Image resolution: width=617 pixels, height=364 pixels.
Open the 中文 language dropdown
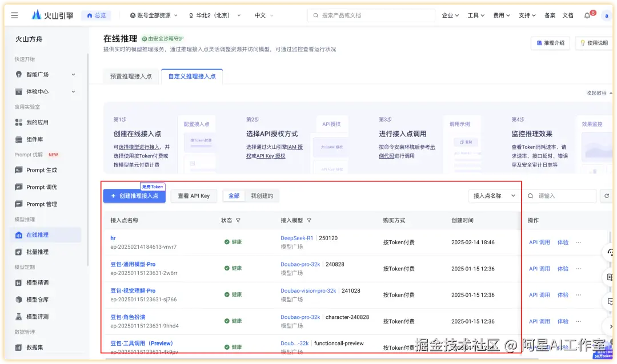point(263,15)
